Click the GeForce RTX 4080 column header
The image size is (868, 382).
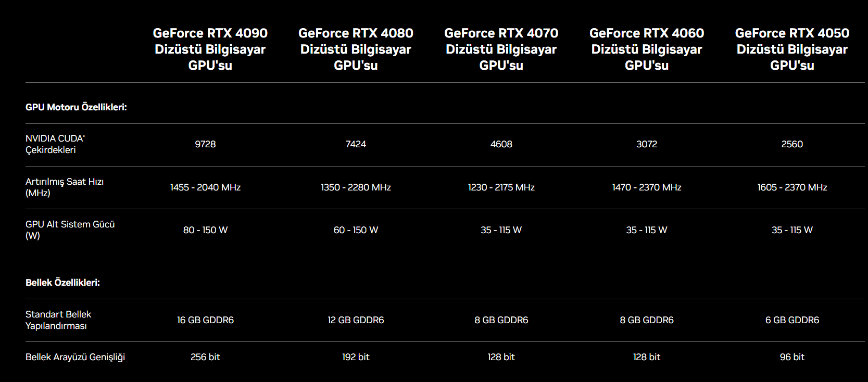[356, 49]
